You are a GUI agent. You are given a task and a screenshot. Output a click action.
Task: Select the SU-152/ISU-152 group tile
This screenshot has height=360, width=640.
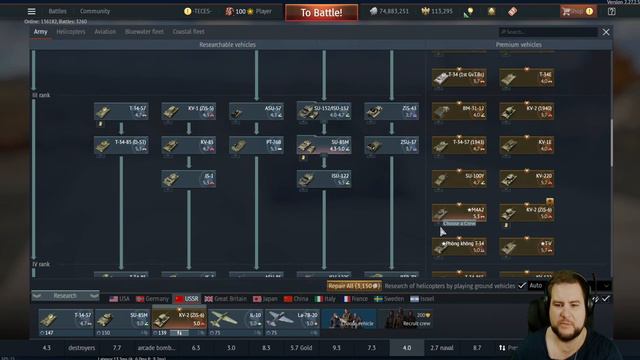324,111
